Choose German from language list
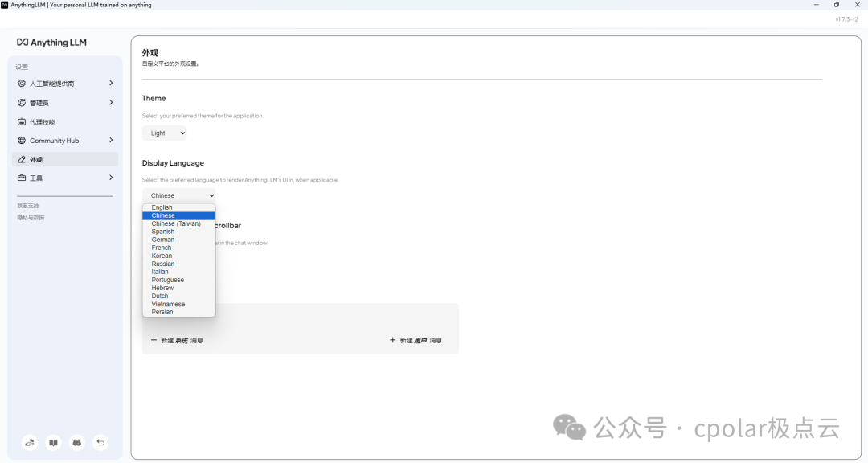The height and width of the screenshot is (463, 868). tap(178, 240)
